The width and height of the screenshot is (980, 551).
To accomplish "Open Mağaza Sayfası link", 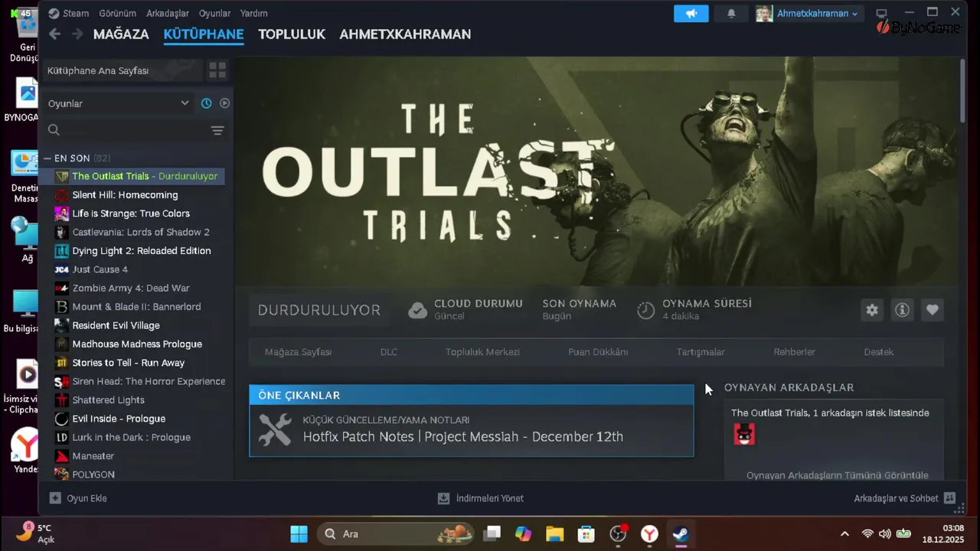I will pos(298,352).
